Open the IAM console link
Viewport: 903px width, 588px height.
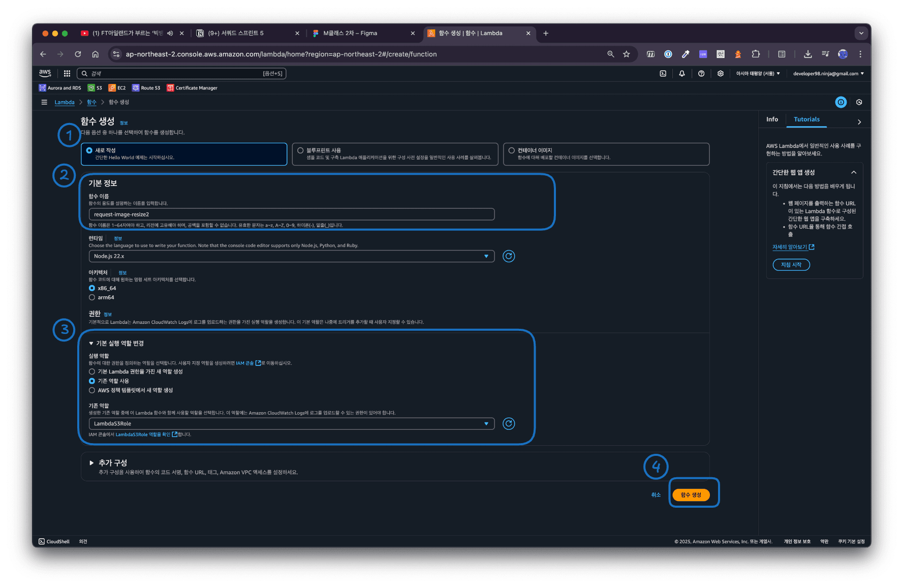click(x=248, y=363)
